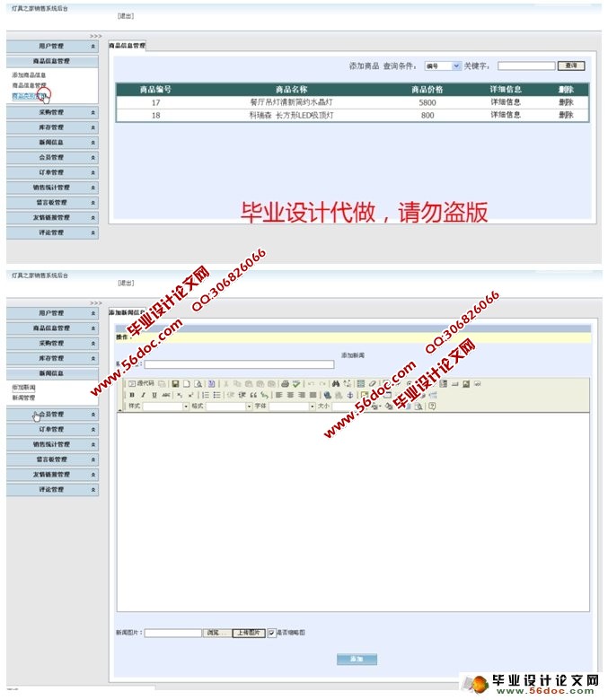Open the editor 格式 format dropdown

pyautogui.click(x=229, y=407)
